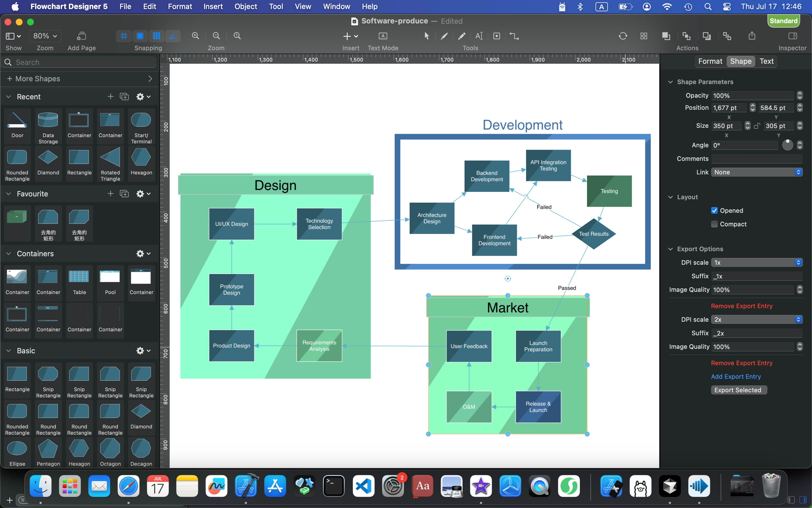Image resolution: width=812 pixels, height=508 pixels.
Task: Switch to the Format inspector tab
Action: coord(710,61)
